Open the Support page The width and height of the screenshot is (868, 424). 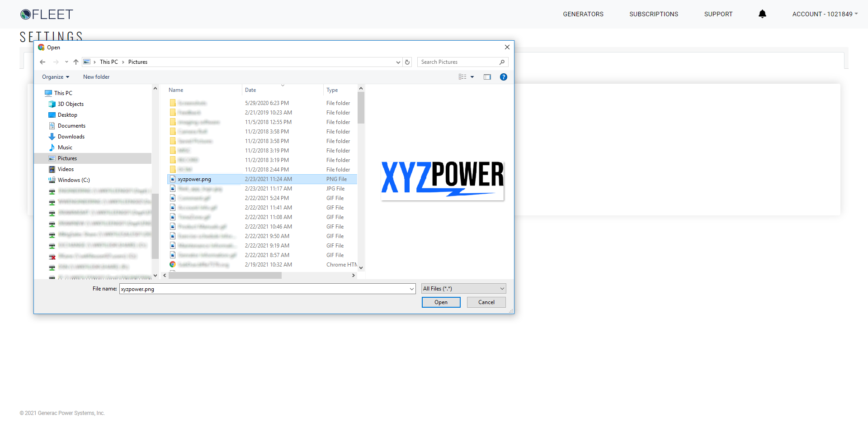pos(718,14)
